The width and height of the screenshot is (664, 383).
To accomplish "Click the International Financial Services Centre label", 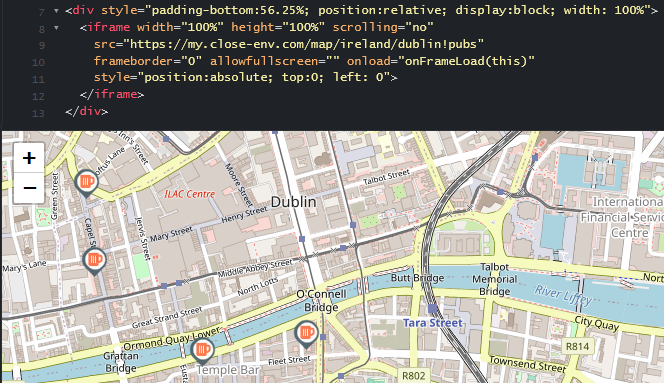I will (621, 217).
